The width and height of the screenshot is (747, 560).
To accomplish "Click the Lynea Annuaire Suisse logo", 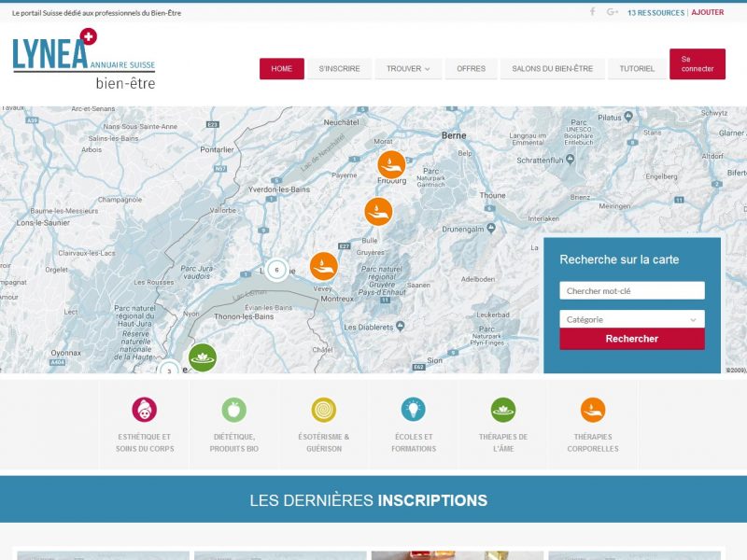I will coord(84,59).
